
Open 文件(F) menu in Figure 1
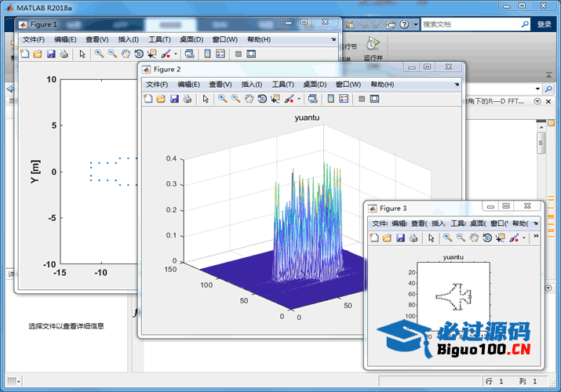click(34, 39)
